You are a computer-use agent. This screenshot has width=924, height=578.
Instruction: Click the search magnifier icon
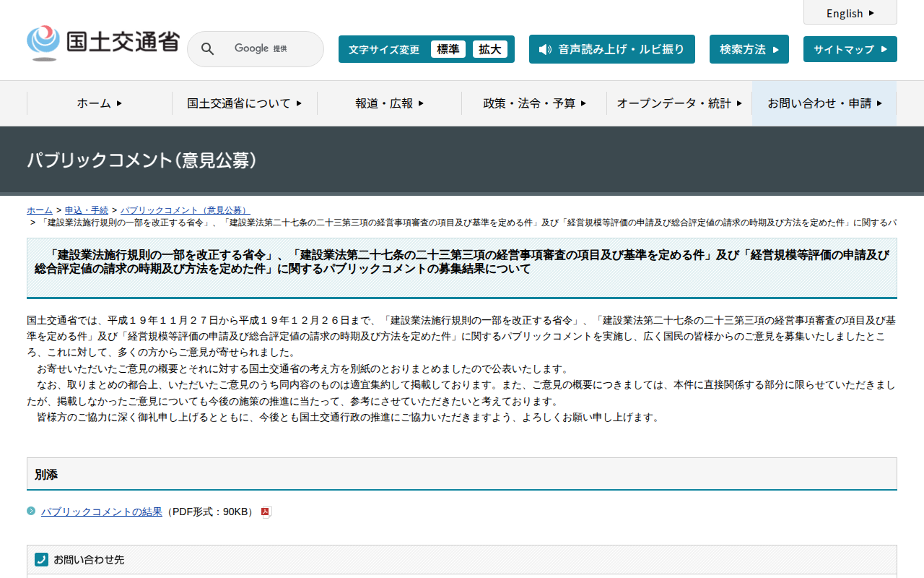207,49
